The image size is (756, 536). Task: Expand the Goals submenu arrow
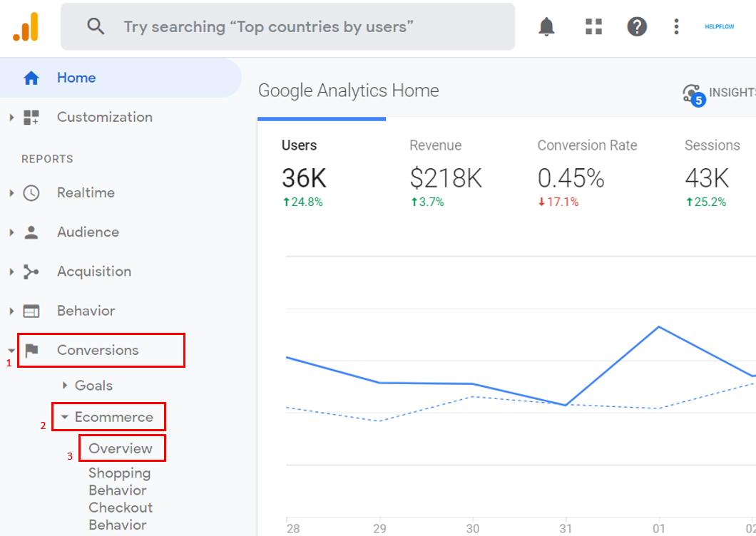[65, 385]
